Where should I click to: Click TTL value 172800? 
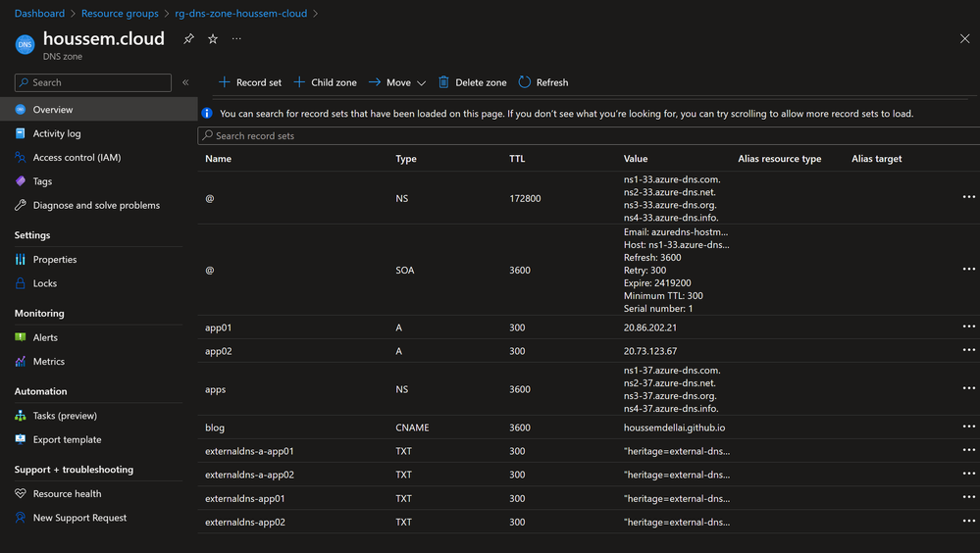525,198
